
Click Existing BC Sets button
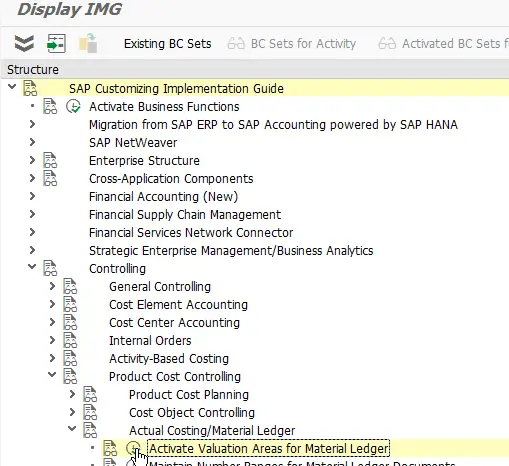pyautogui.click(x=168, y=44)
